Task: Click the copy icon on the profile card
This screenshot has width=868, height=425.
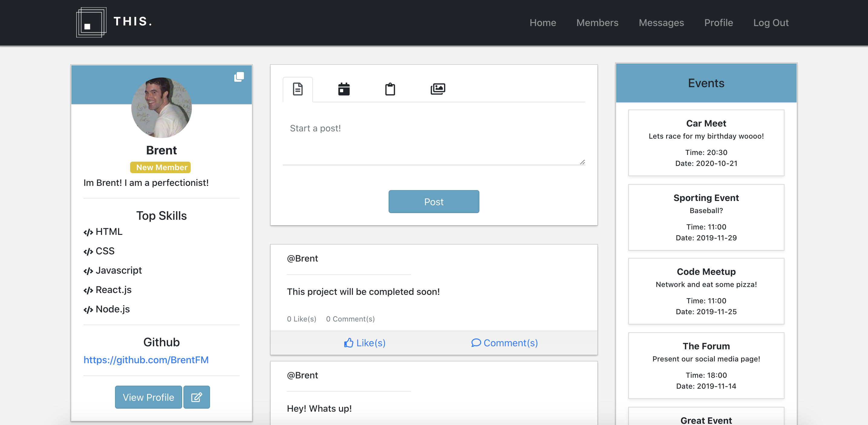Action: click(x=239, y=77)
